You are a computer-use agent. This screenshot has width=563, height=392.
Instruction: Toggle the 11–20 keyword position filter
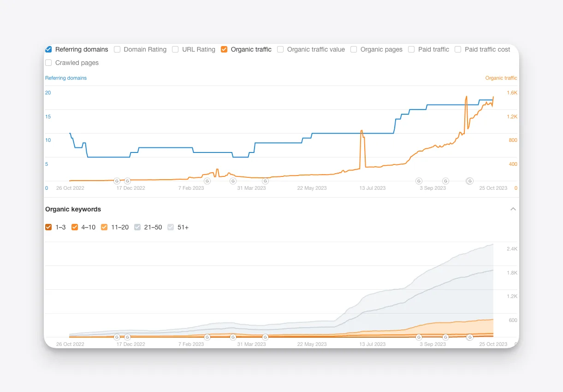pyautogui.click(x=104, y=227)
